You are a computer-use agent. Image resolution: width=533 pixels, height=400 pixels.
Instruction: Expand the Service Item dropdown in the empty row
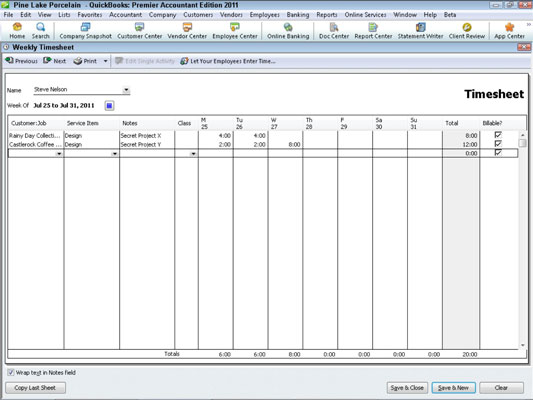pyautogui.click(x=115, y=154)
